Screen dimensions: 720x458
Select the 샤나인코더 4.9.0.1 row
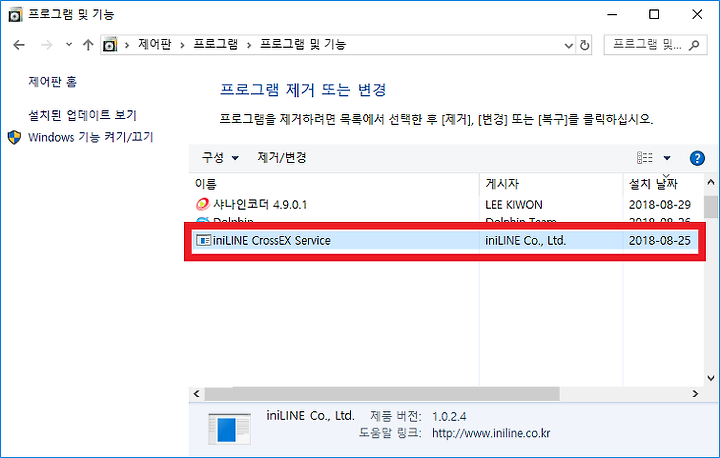pos(446,204)
